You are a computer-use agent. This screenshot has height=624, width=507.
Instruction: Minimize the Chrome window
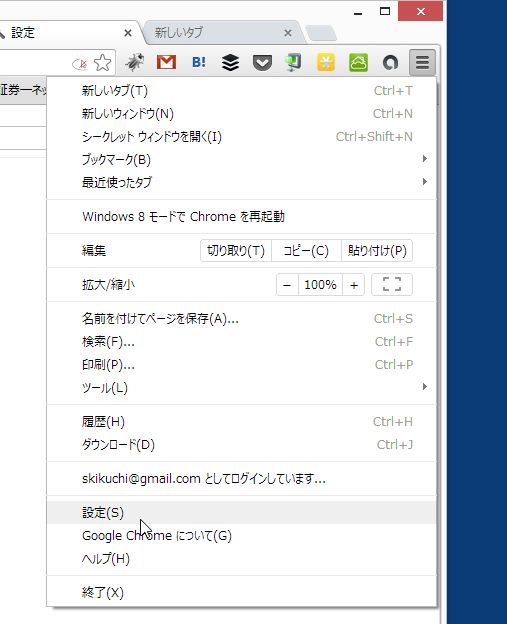(x=358, y=12)
